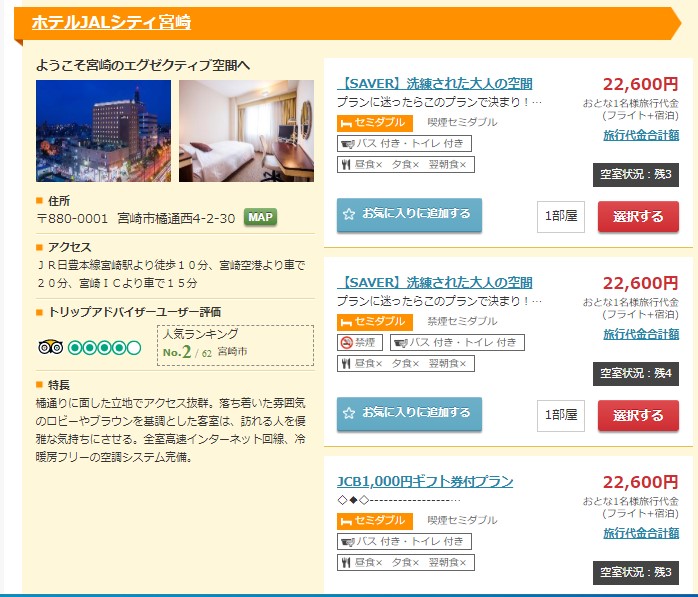This screenshot has height=597, width=698.
Task: Click the address 宮崎市橘通西4-2-30 text
Action: [176, 219]
